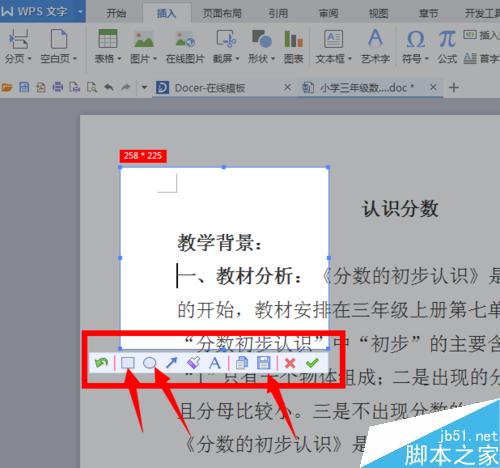Screen dimensions: 500x468
Task: Expand the 空白页 dropdown arrow
Action: [x=75, y=59]
